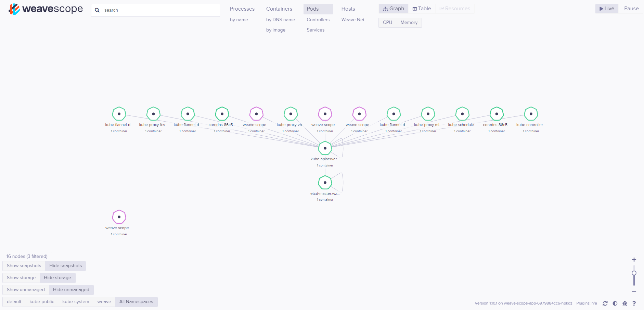This screenshot has height=310, width=644.
Task: Click the Live playback button
Action: coord(607,9)
